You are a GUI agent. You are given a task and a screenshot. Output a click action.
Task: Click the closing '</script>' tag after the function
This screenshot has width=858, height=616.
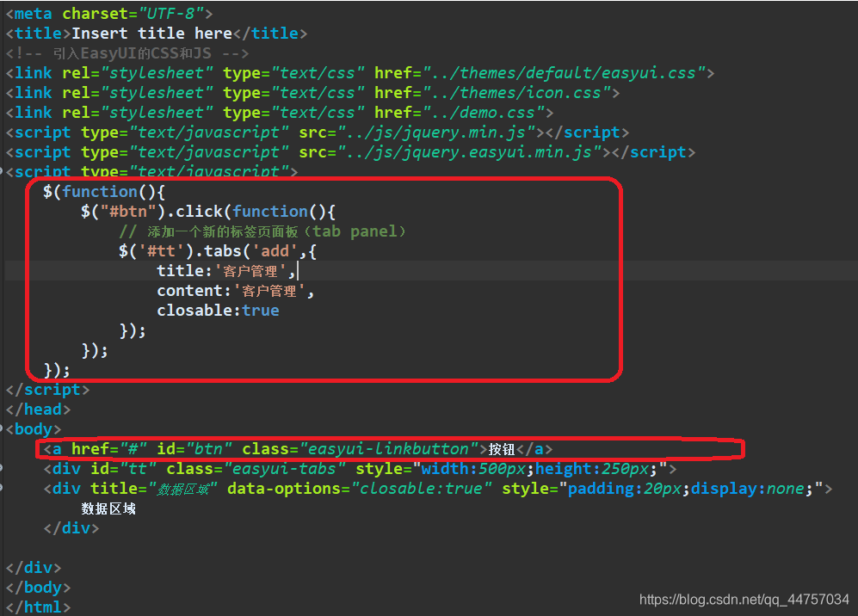coord(47,390)
